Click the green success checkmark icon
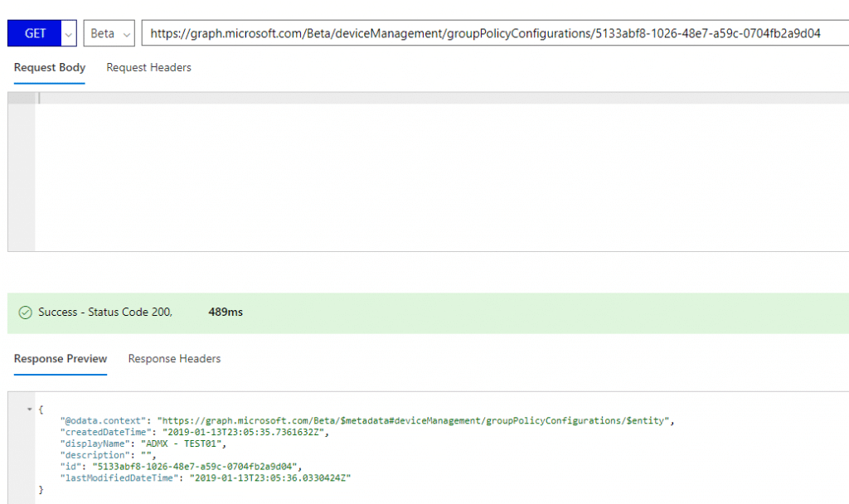Screen dimensions: 849x504 coord(26,313)
